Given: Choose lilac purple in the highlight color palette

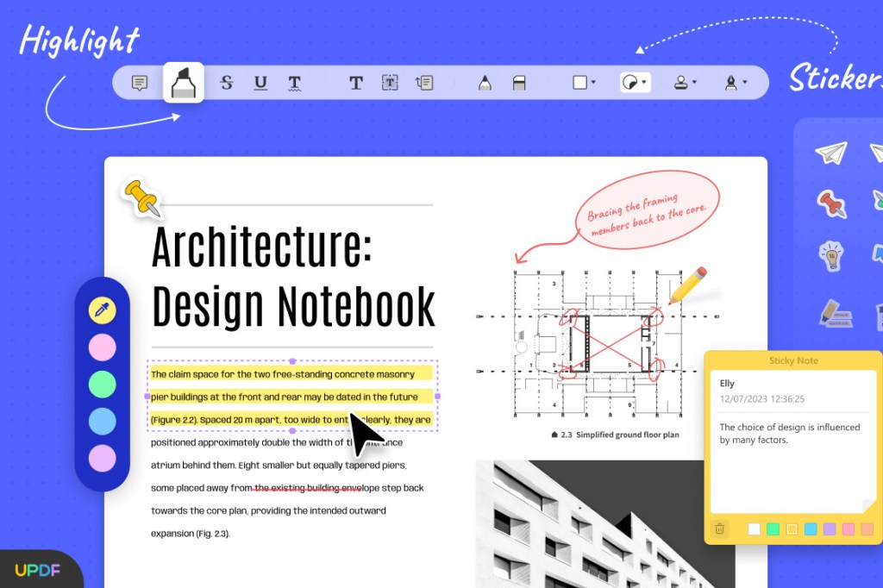Looking at the screenshot, I should coord(102,458).
